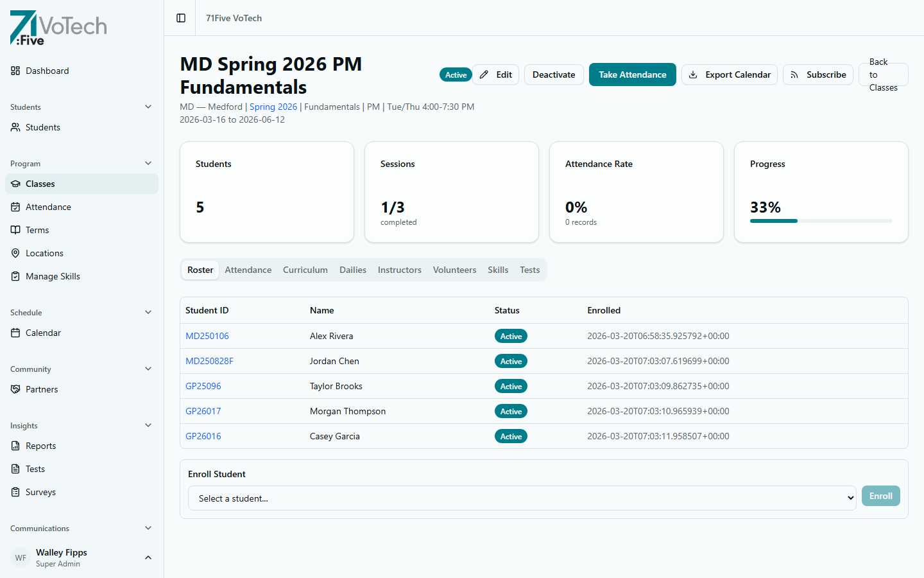Select Attendance in the Program sidebar section
924x578 pixels.
point(48,207)
